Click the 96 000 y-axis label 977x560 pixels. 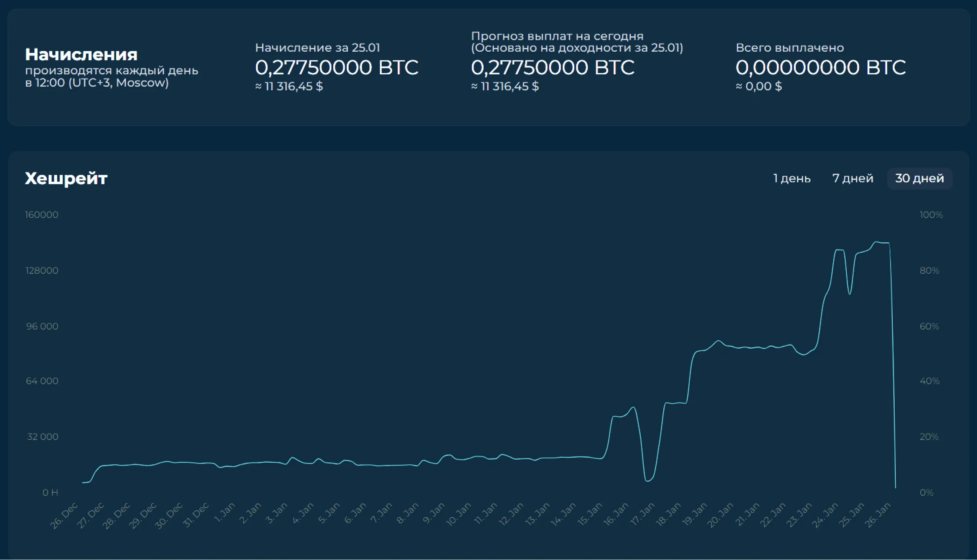pos(42,326)
